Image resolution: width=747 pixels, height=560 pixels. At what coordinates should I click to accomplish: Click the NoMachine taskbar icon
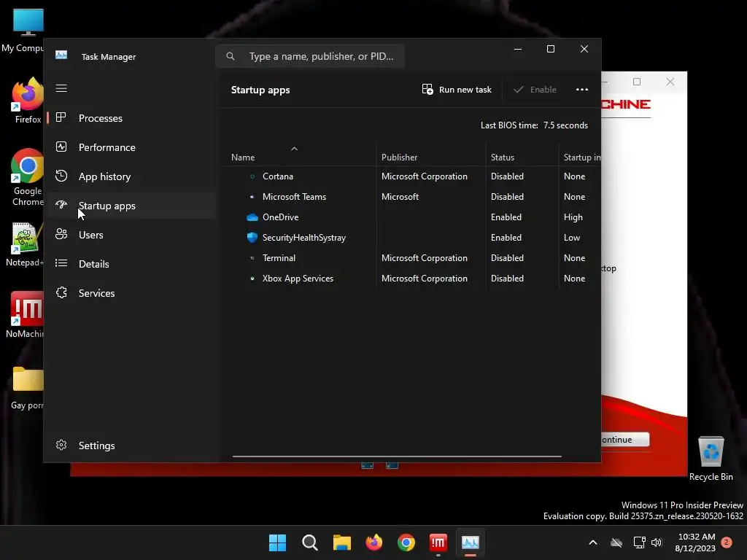coord(438,542)
